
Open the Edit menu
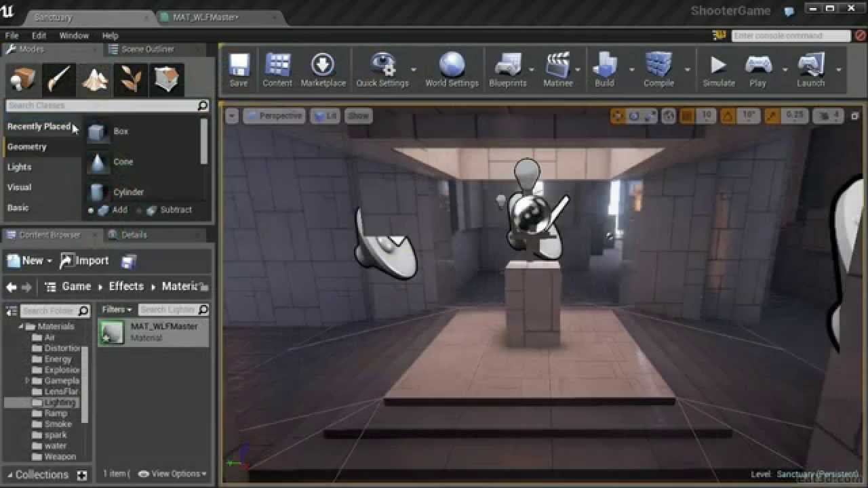coord(39,35)
